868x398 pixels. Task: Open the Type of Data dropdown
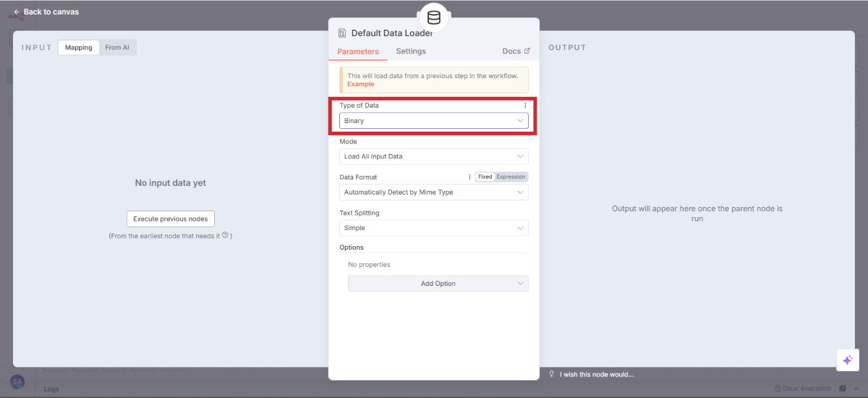(433, 121)
